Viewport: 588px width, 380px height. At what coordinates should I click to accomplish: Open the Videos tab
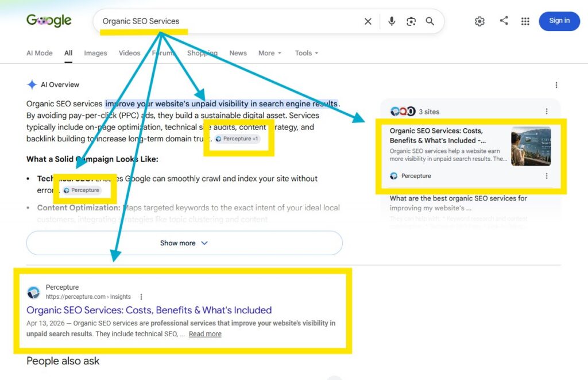pyautogui.click(x=129, y=53)
